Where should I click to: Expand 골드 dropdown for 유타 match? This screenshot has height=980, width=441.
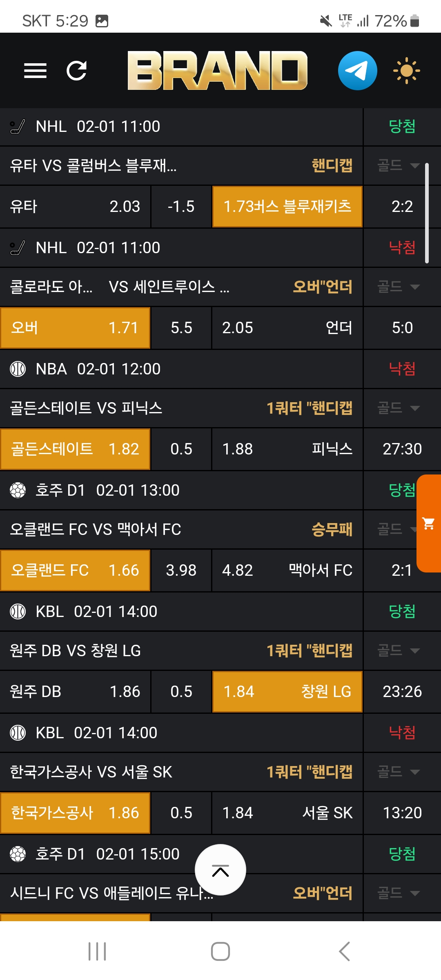[x=398, y=165]
